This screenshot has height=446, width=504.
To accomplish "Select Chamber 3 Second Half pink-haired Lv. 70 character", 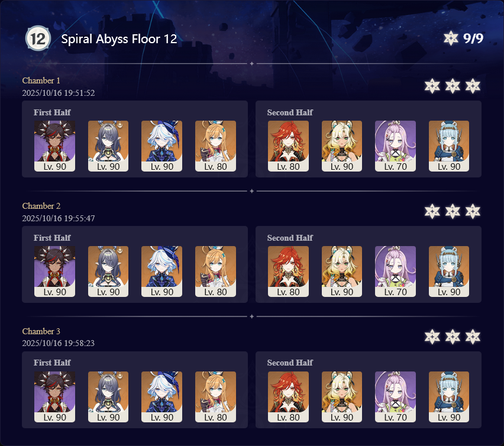I will tap(395, 396).
